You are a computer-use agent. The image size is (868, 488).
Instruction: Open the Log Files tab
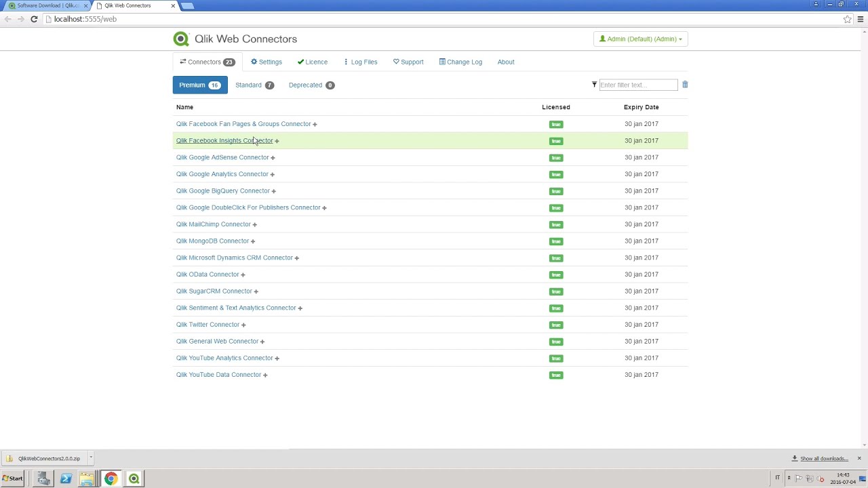click(x=360, y=62)
